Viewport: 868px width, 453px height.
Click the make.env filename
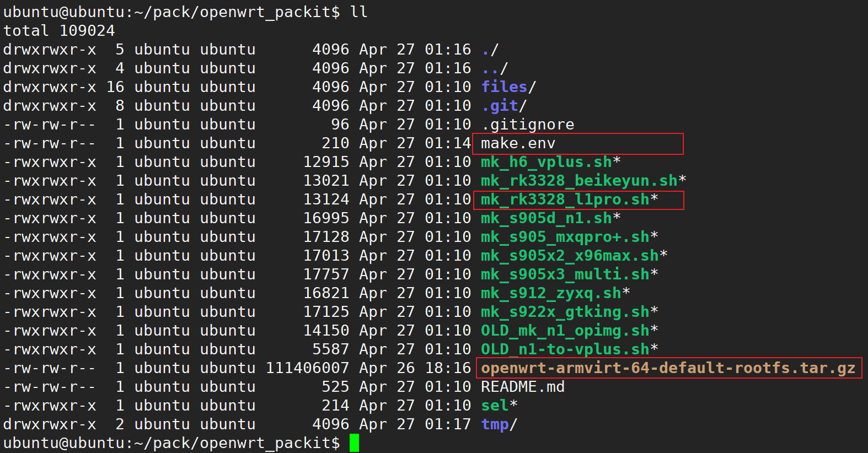518,144
